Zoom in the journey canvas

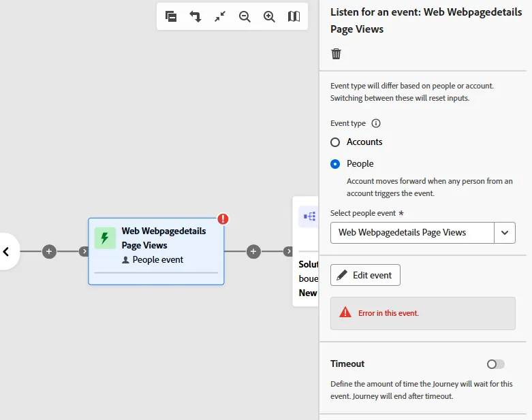pos(269,16)
